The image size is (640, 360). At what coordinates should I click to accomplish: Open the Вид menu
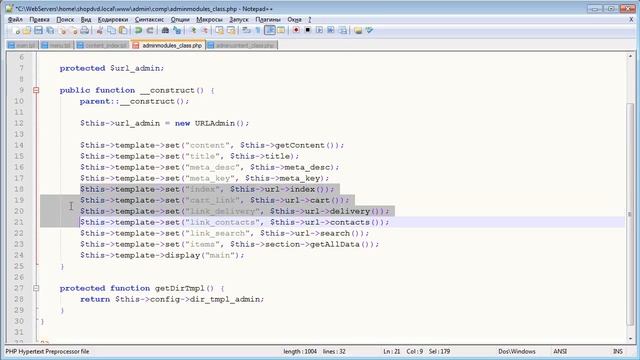[x=86, y=20]
